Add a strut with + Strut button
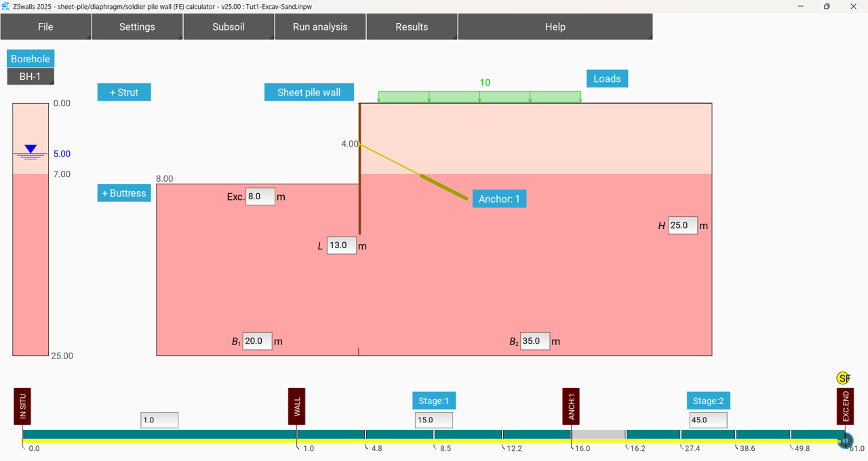This screenshot has width=868, height=461. coord(124,92)
